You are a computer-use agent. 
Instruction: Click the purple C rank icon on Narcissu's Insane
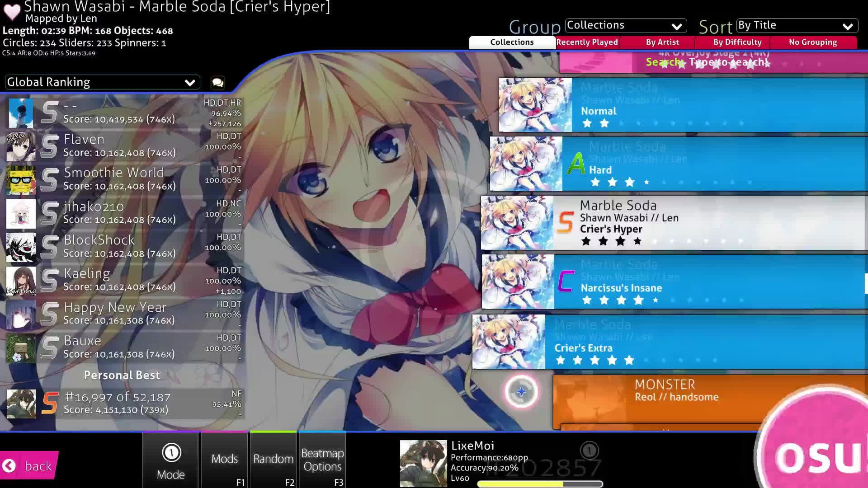pyautogui.click(x=566, y=282)
